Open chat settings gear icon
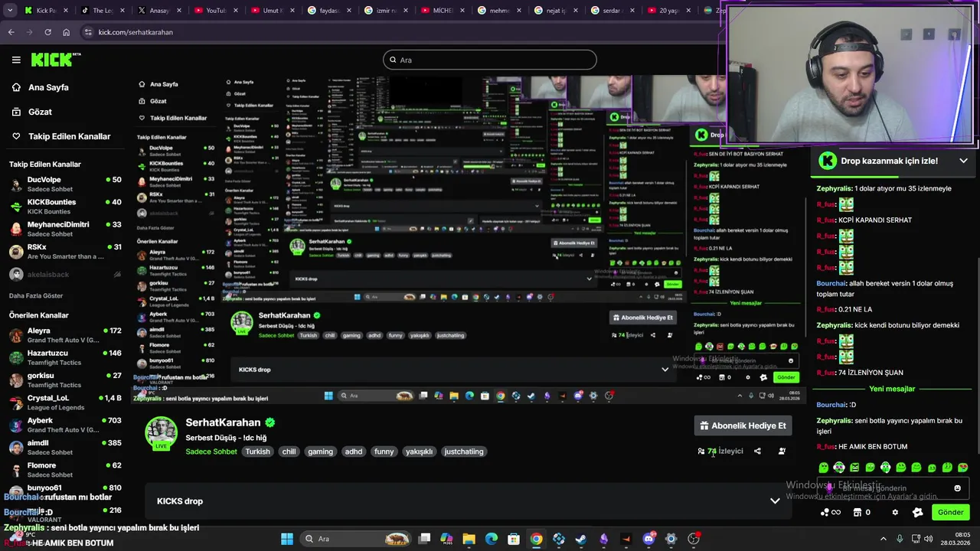Viewport: 980px width, 551px height. [895, 513]
